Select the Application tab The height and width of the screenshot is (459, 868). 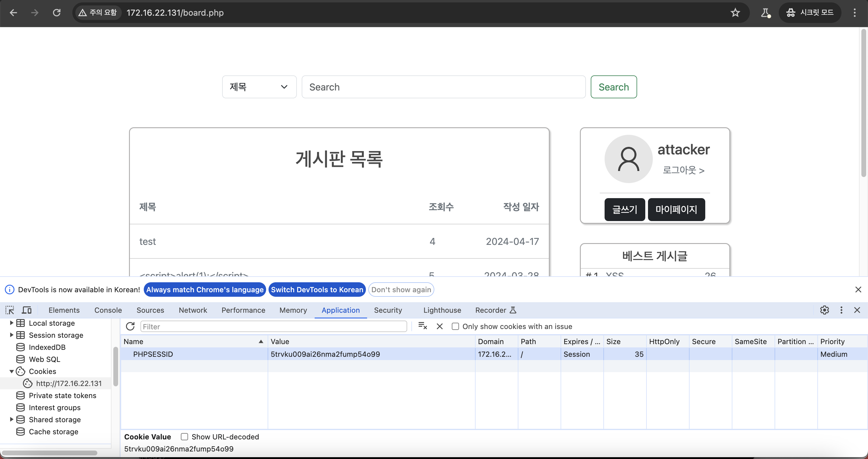point(341,310)
